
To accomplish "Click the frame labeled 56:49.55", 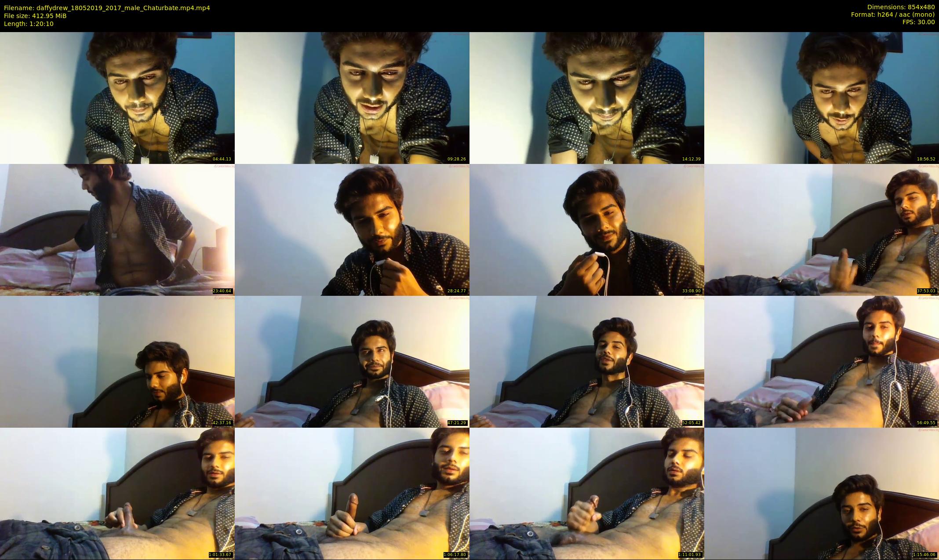I will point(822,361).
